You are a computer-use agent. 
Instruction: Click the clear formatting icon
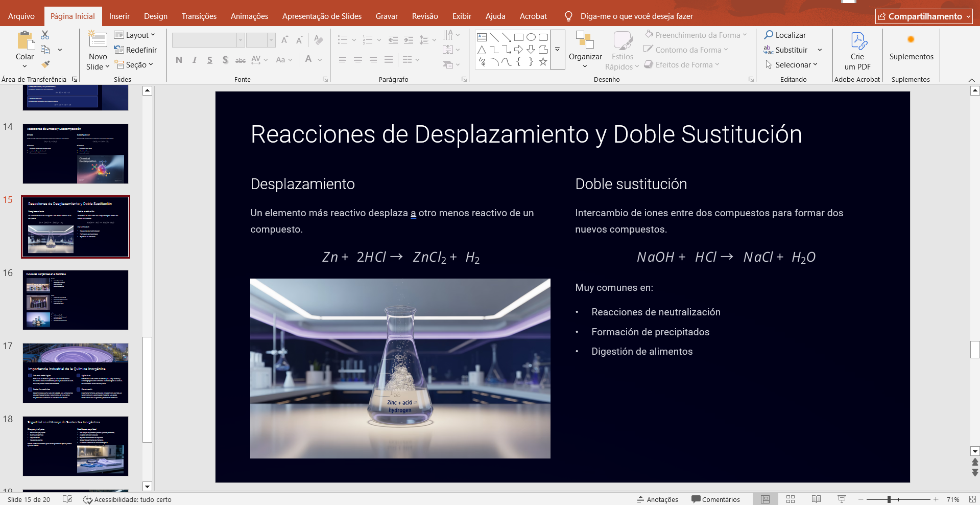[319, 40]
